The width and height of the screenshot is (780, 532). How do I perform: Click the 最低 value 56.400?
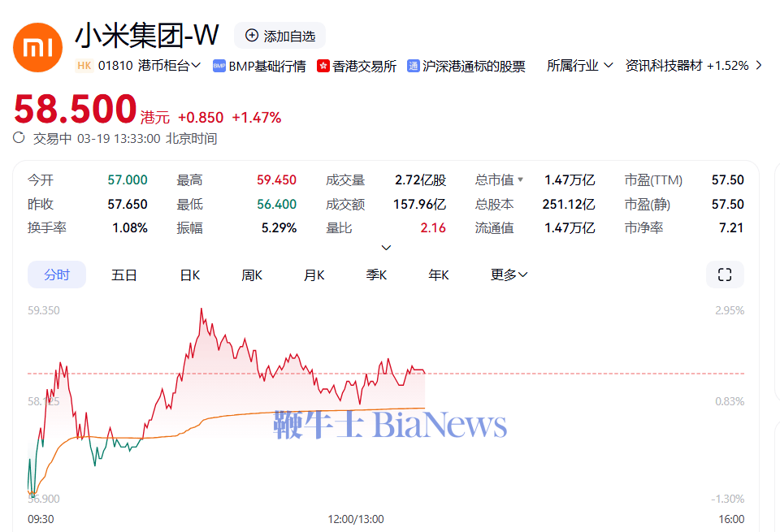click(x=276, y=205)
